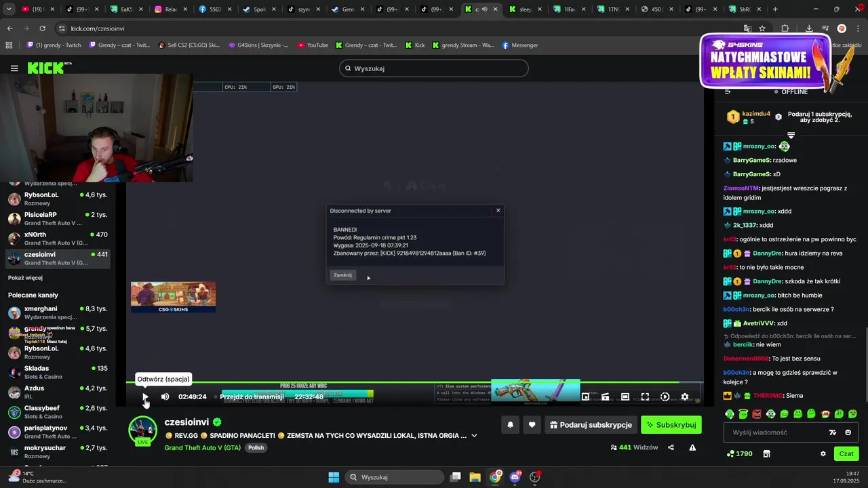868x488 pixels.
Task: Open video player settings gear
Action: (685, 396)
